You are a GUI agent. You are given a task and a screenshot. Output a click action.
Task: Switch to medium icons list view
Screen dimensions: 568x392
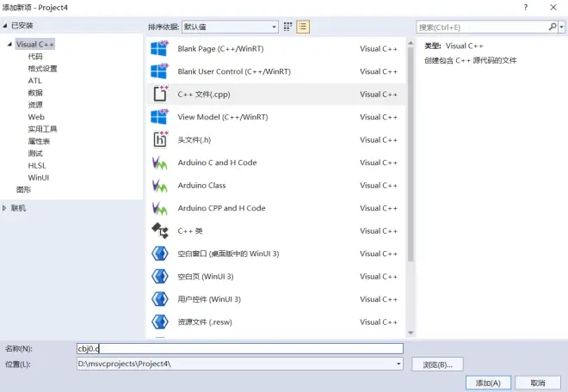[303, 27]
